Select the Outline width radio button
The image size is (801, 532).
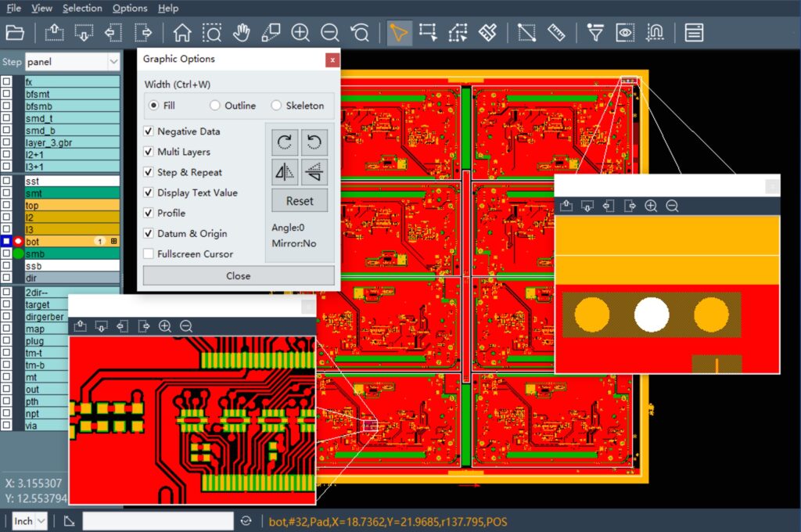(x=215, y=106)
